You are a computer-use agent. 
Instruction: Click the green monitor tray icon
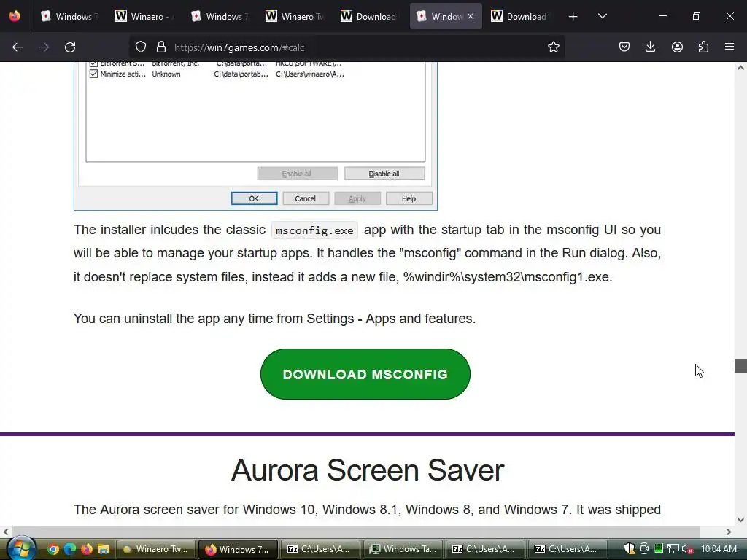(659, 548)
